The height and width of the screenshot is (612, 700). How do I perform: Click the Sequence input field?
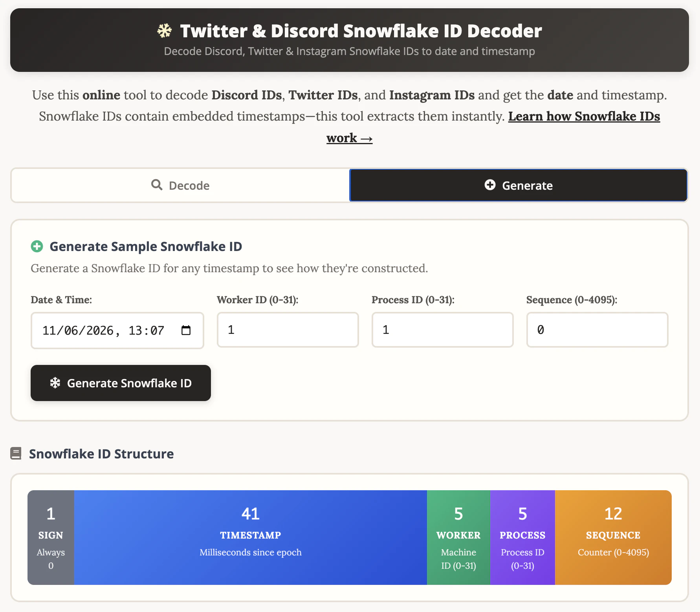tap(597, 330)
